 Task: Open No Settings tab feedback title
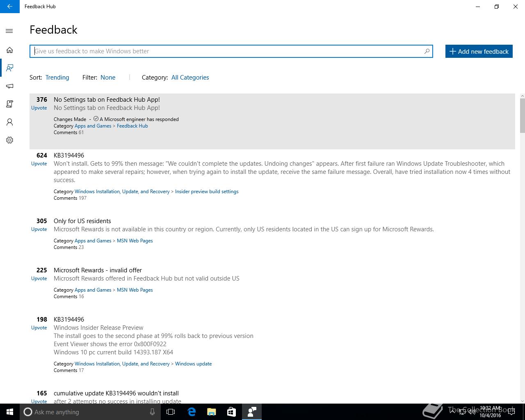pos(107,100)
